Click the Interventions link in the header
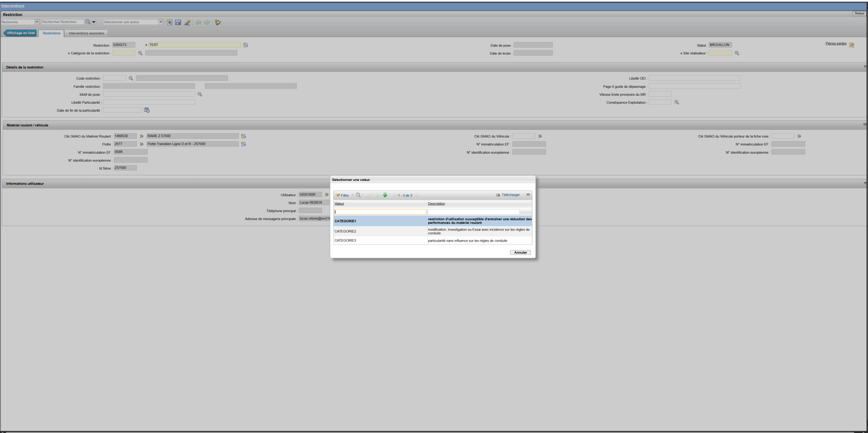 click(x=13, y=6)
